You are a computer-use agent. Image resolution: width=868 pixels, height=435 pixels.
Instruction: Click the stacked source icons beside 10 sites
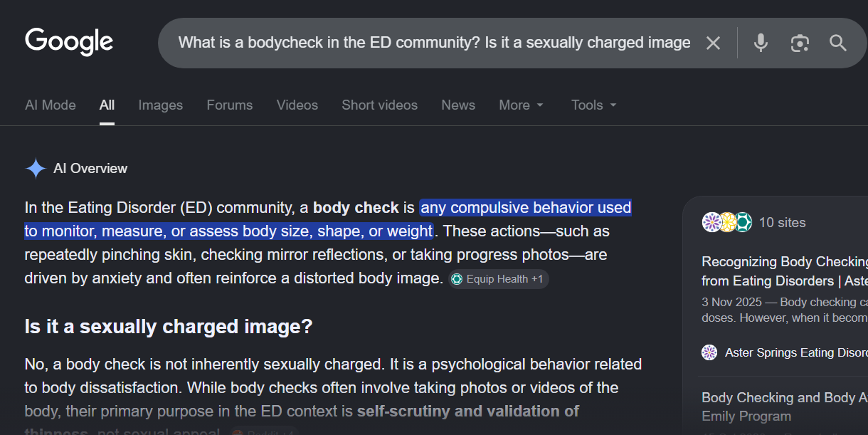click(x=727, y=222)
